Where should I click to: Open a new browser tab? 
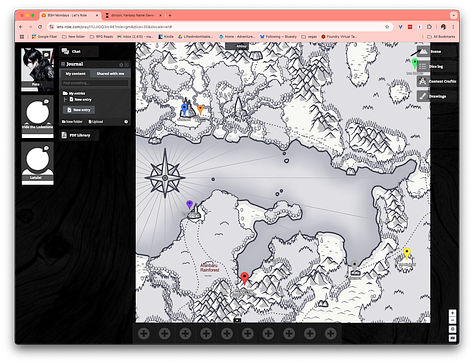pos(170,15)
